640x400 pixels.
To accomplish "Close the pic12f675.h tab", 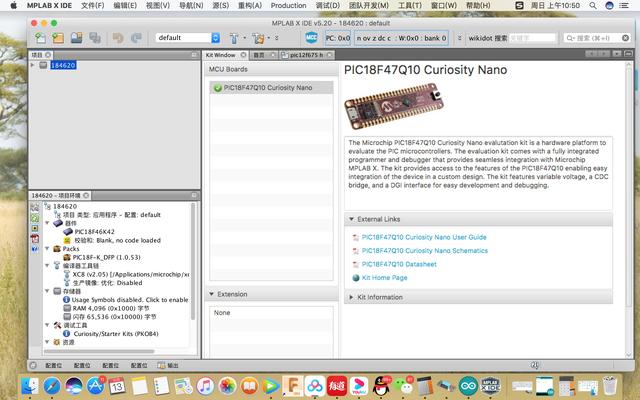I will (x=329, y=55).
